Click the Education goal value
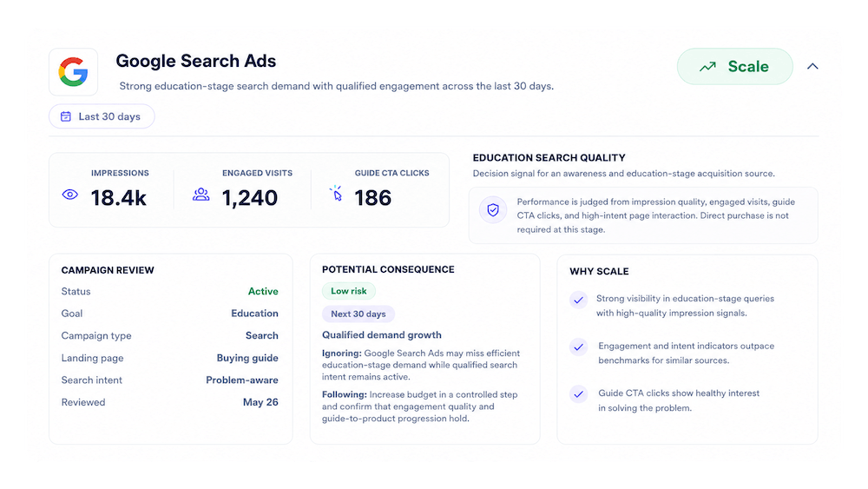The image size is (868, 489). click(254, 314)
